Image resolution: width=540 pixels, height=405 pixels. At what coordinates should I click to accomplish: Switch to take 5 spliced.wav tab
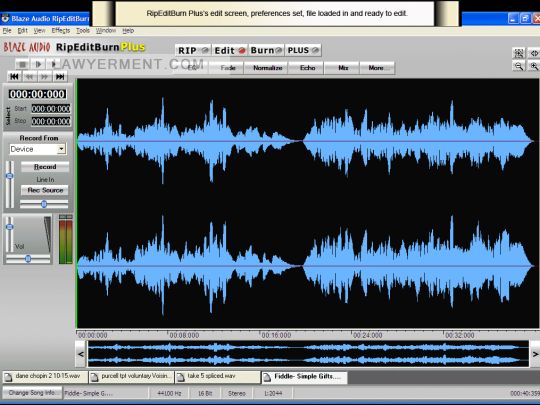(218, 376)
